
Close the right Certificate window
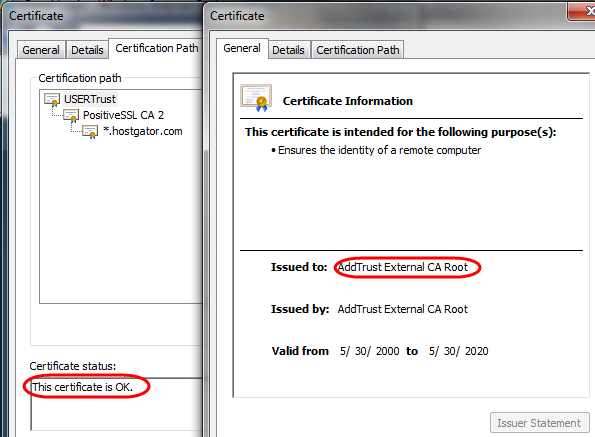(582, 11)
